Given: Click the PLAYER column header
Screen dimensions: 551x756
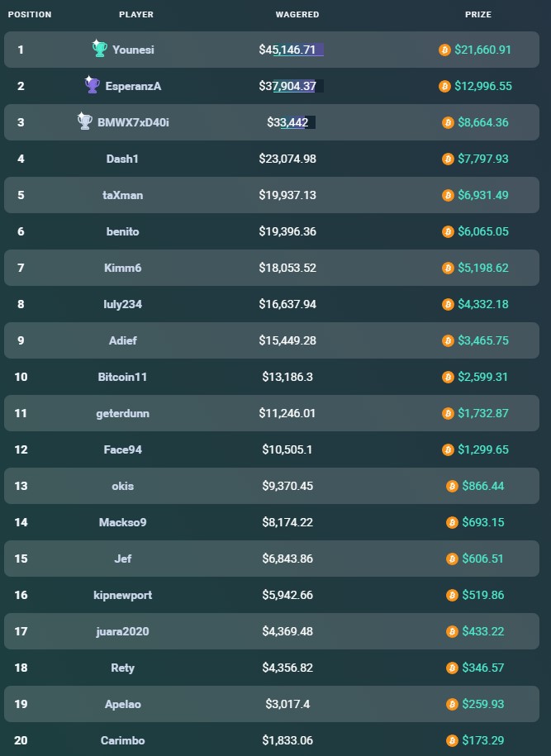Looking at the screenshot, I should click(136, 15).
